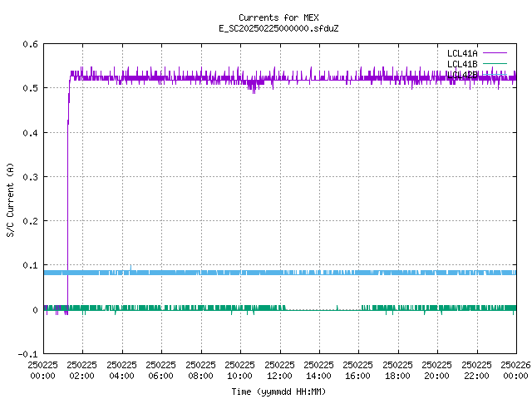Click the 250225 10:00 x-axis tick label
532x399 pixels.
click(239, 370)
